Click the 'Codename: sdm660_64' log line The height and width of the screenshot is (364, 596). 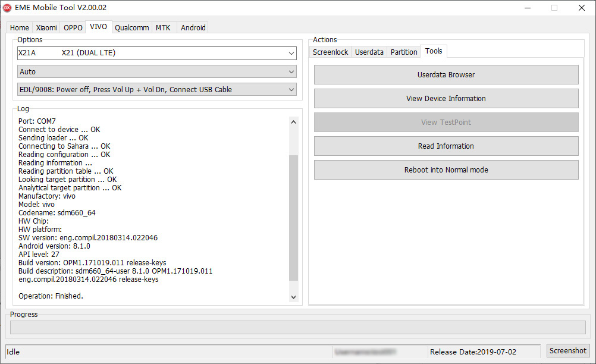[57, 213]
